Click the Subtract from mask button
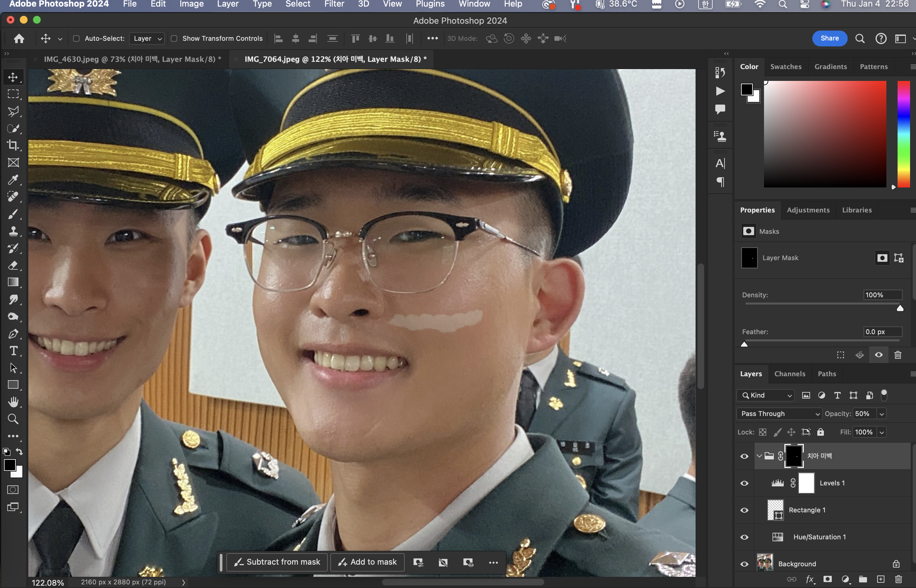Image resolution: width=916 pixels, height=588 pixels. (277, 562)
